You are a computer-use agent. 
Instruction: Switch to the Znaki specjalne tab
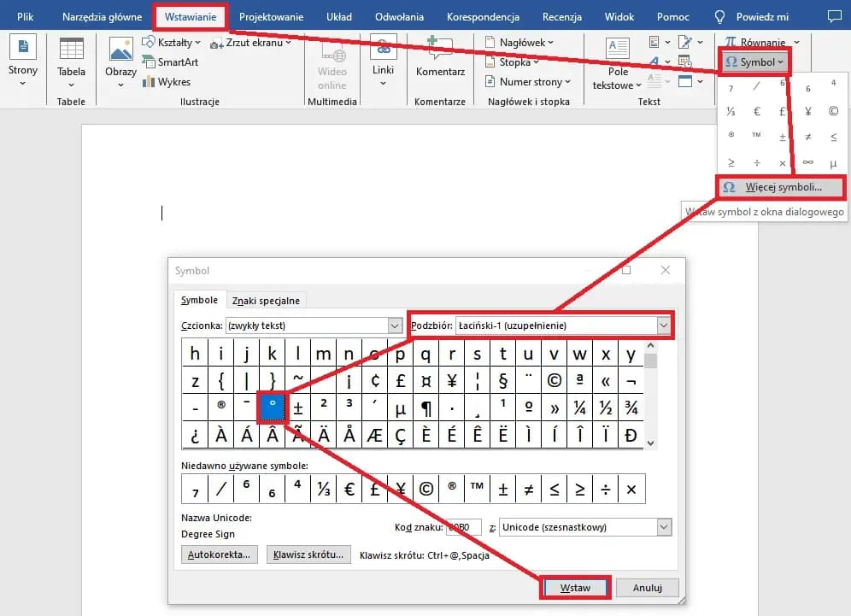(x=268, y=301)
